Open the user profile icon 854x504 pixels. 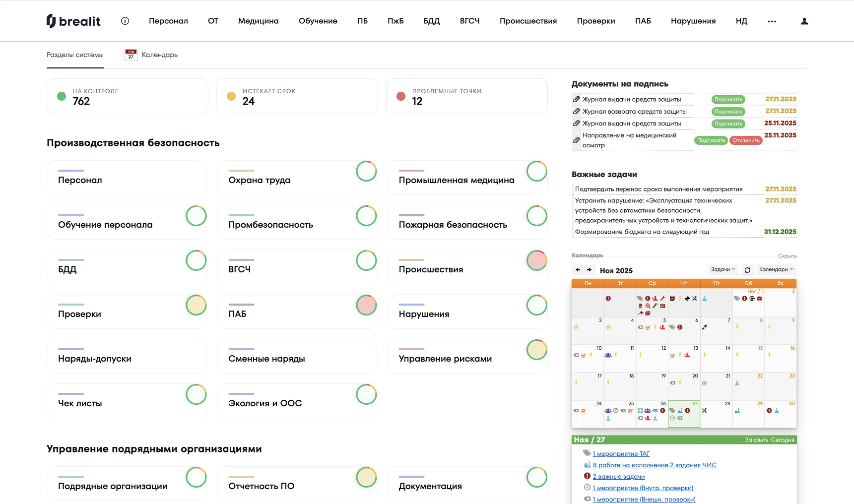pos(804,21)
